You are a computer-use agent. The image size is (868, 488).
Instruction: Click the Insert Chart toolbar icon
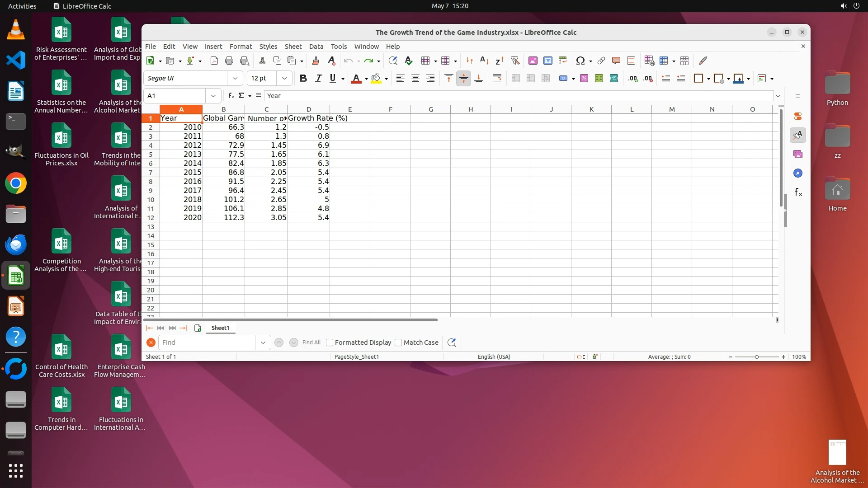(x=547, y=61)
